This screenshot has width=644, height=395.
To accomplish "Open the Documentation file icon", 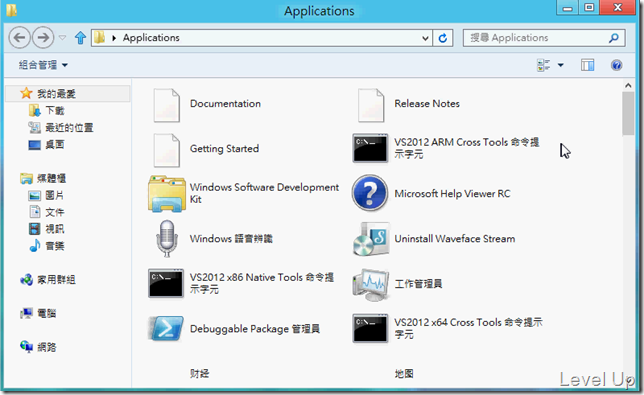I will coord(166,105).
